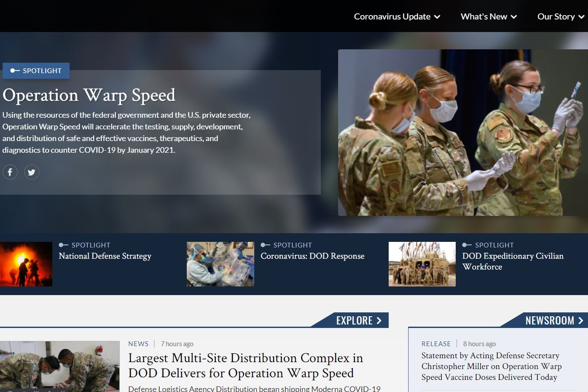Click the armored vehicle group photo thumbnail
This screenshot has width=588, height=392.
[422, 264]
